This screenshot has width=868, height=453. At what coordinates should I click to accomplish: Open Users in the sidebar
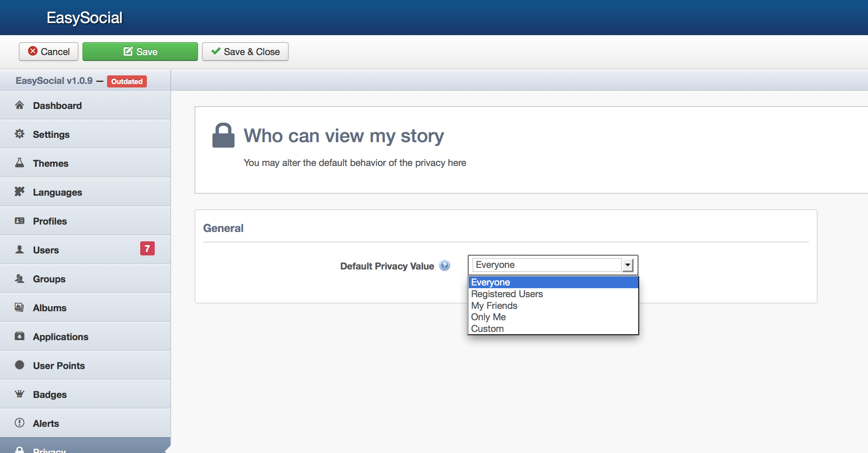[85, 250]
